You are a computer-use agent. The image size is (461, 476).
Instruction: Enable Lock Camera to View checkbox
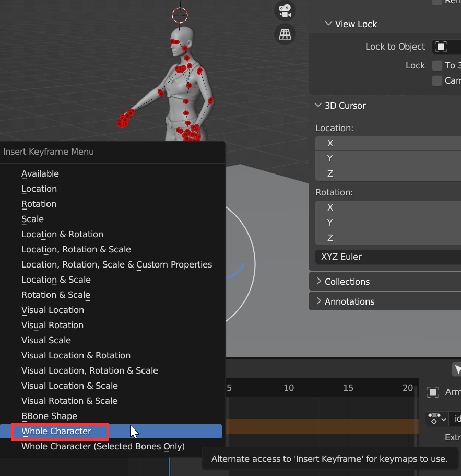pos(437,80)
